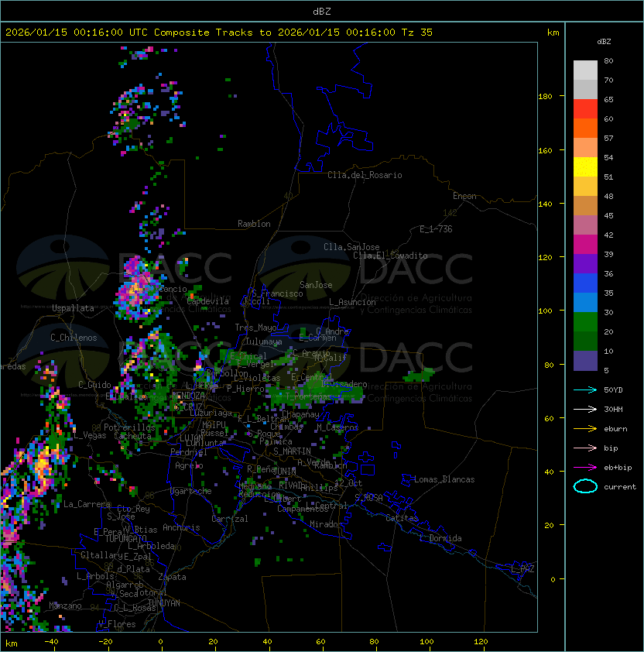Select the 'Tulumaya' place label
The height and width of the screenshot is (652, 644).
tap(264, 341)
